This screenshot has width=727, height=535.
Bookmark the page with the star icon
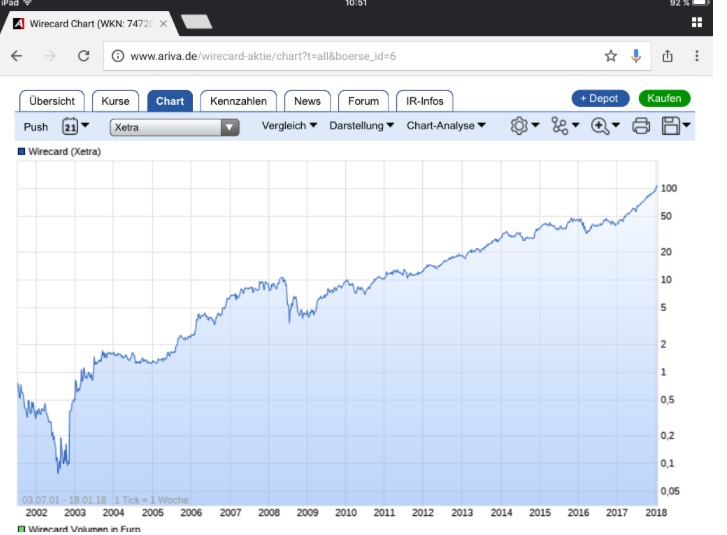pos(611,56)
